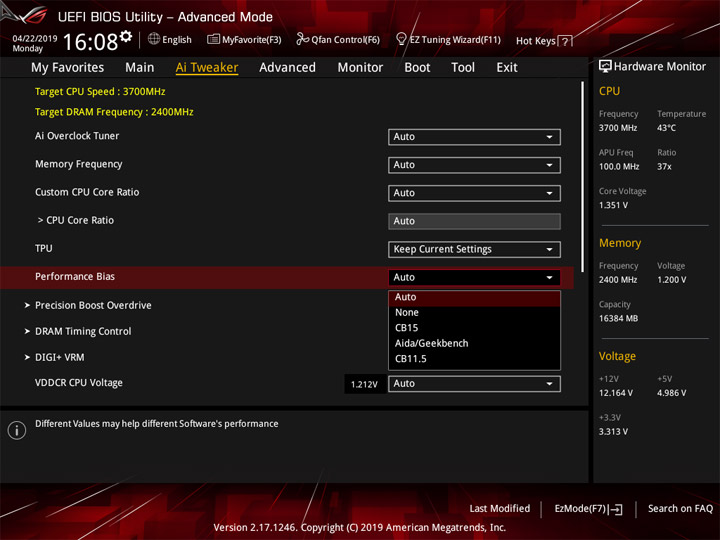Image resolution: width=720 pixels, height=540 pixels.
Task: Select the Ai Tweaker tab
Action: coord(207,68)
